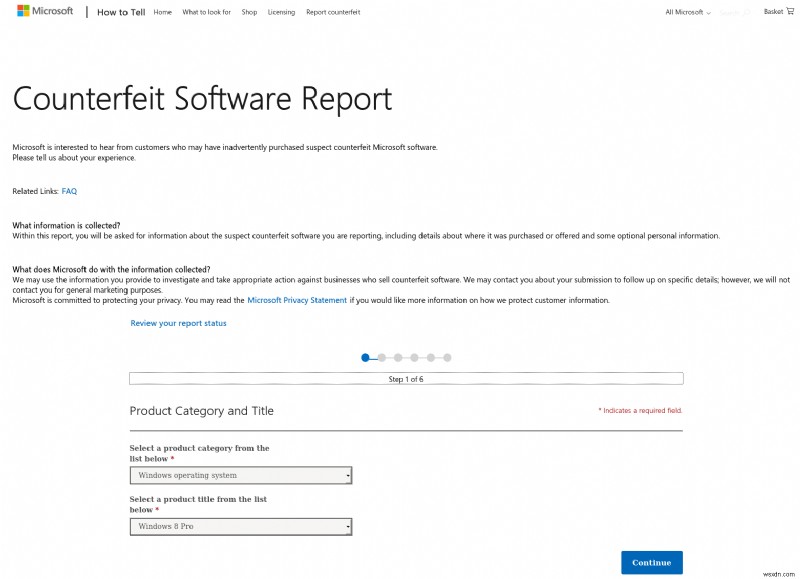Screen dimensions: 800x579
Task: Select the Report counterfeit nav item
Action: [333, 12]
